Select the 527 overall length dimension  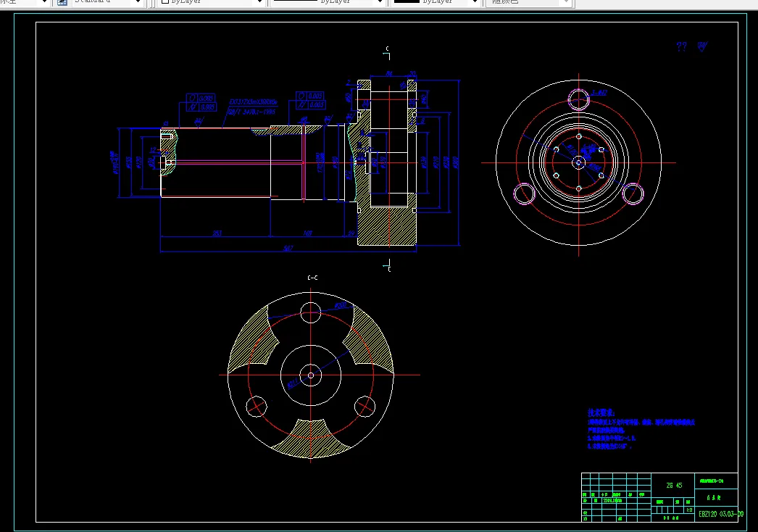288,249
